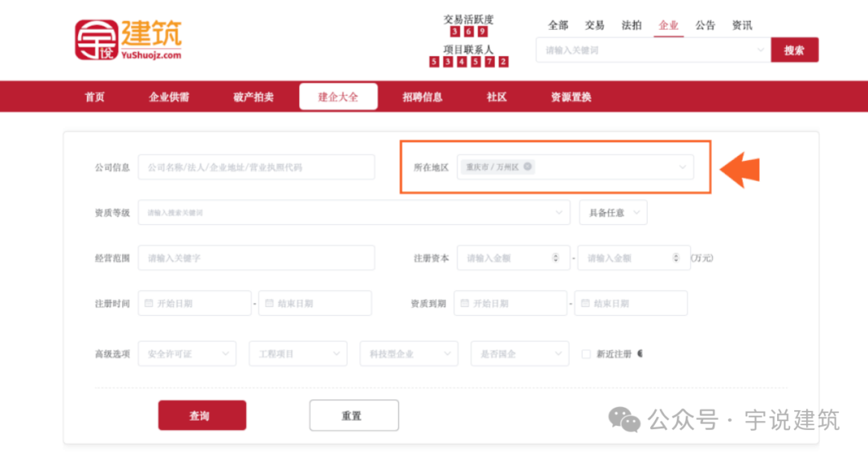Click the red 查询 button
The height and width of the screenshot is (455, 868).
click(x=202, y=416)
